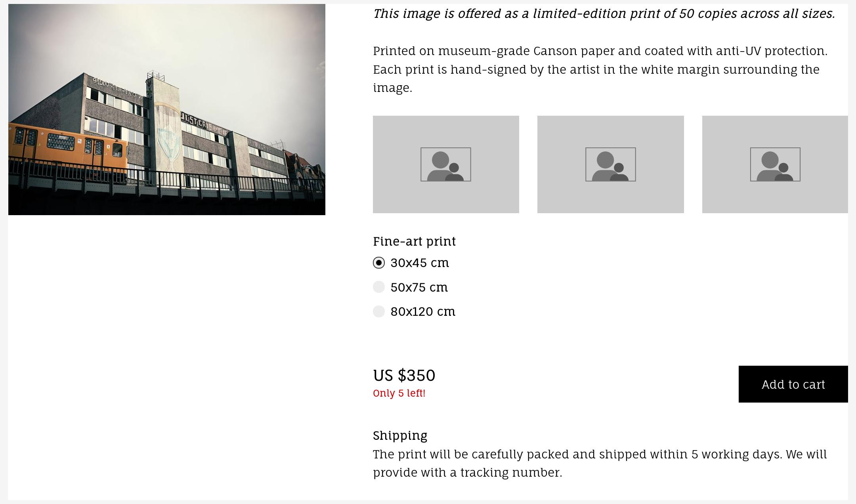Pick the 80x120 cm radio option
This screenshot has width=856, height=504.
pyautogui.click(x=379, y=311)
